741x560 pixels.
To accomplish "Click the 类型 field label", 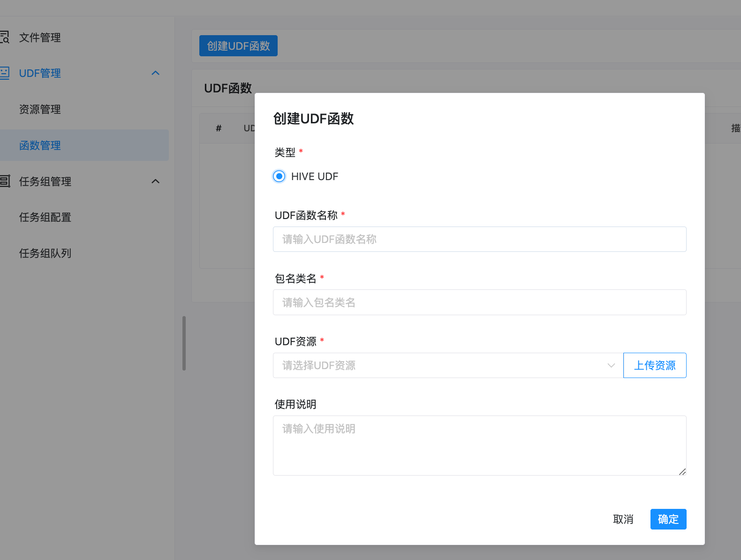I will coord(285,152).
